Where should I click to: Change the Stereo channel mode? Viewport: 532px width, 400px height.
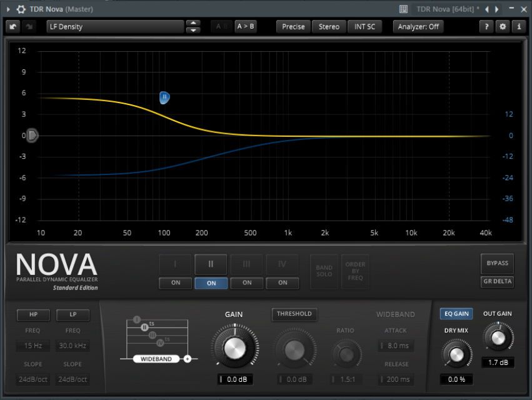click(x=329, y=26)
